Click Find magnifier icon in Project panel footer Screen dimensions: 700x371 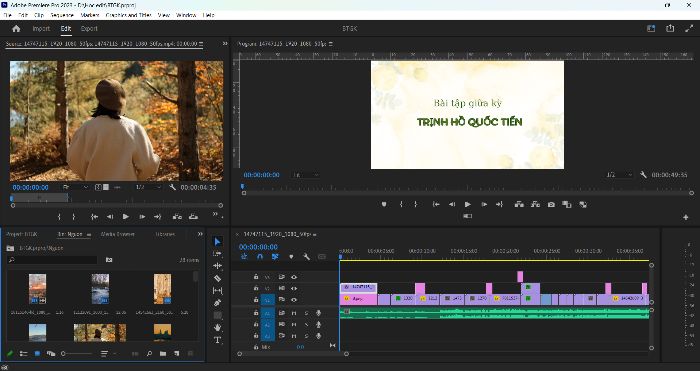(x=149, y=354)
